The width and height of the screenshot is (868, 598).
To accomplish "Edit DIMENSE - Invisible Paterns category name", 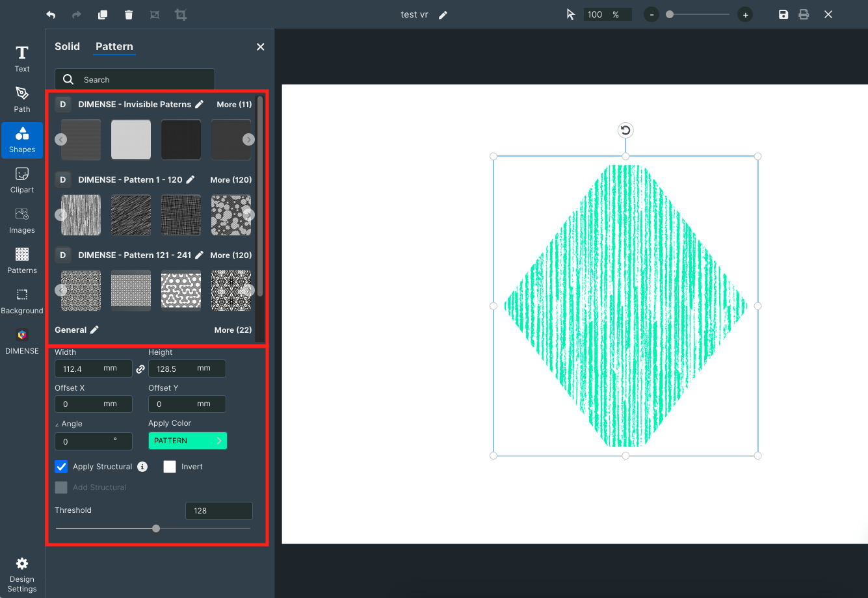I will coord(199,104).
